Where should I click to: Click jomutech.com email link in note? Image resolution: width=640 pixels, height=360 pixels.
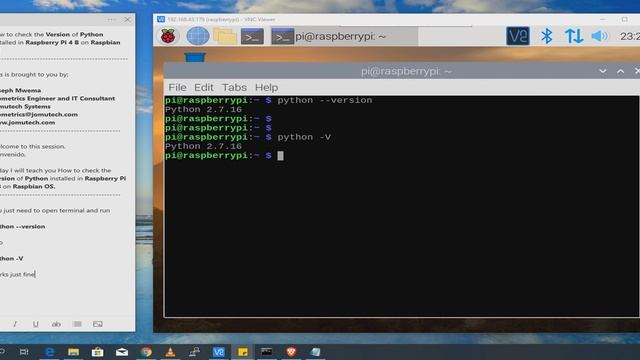pos(39,114)
